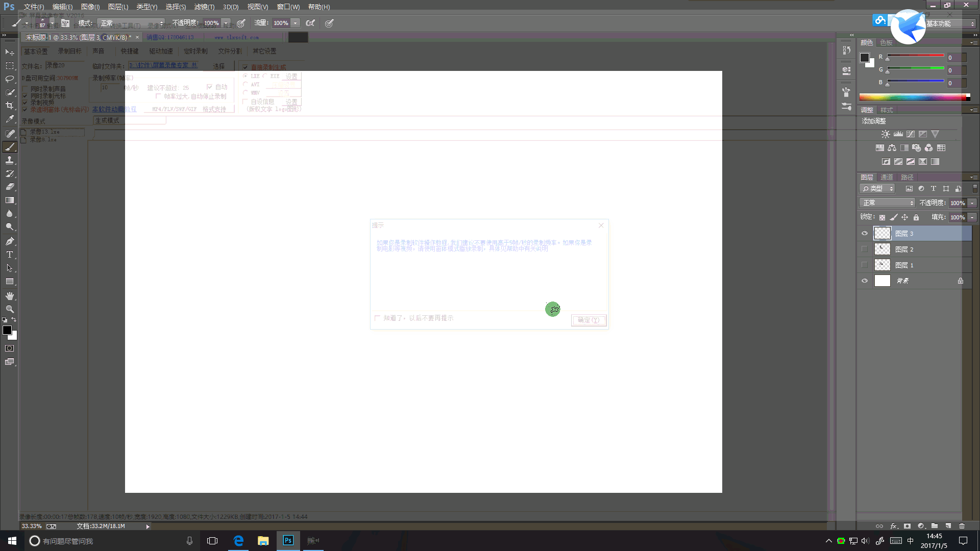Hide layer 图层 3 visibility eye
The image size is (980, 551).
click(x=865, y=234)
